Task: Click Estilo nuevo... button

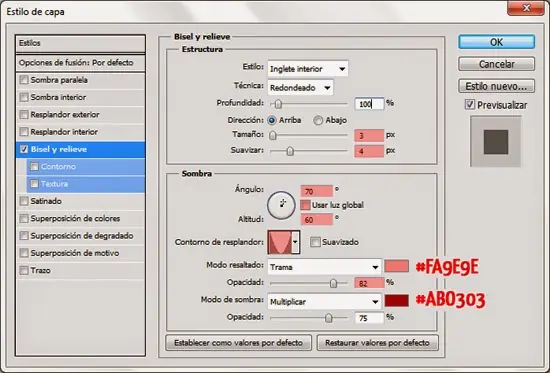Action: [496, 86]
